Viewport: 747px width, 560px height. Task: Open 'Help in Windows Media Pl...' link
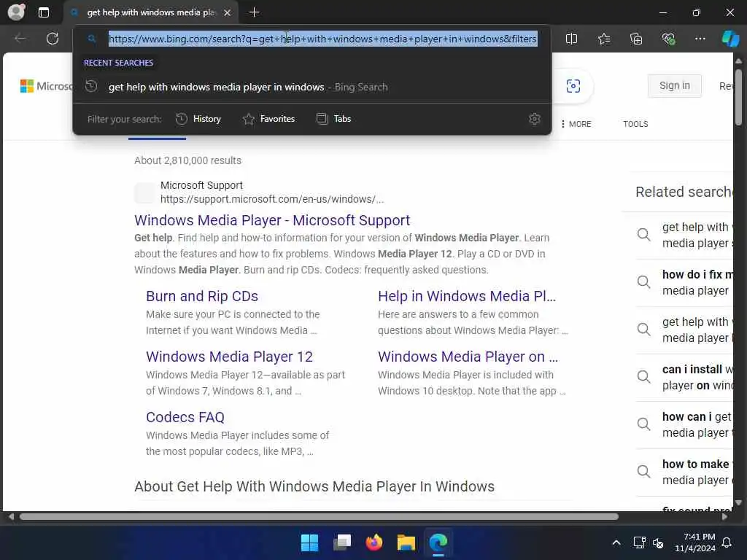click(467, 296)
